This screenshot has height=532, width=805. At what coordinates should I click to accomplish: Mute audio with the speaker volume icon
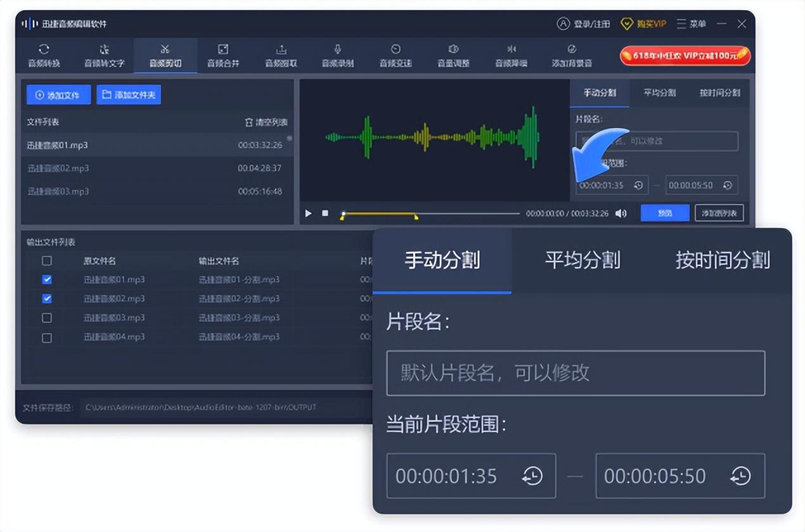click(x=621, y=213)
